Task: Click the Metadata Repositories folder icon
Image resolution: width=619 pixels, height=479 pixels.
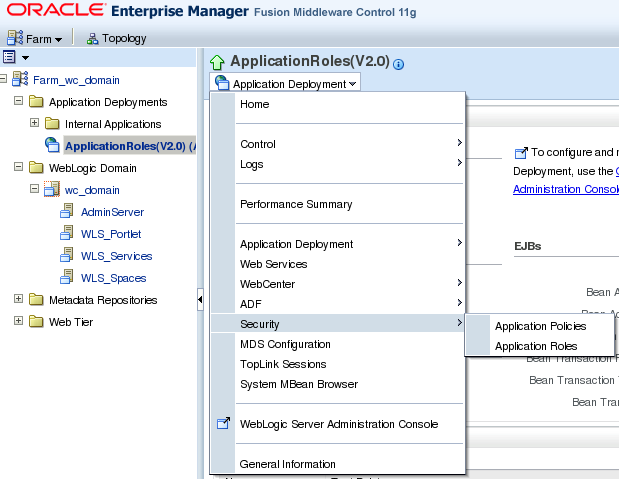Action: (36, 299)
